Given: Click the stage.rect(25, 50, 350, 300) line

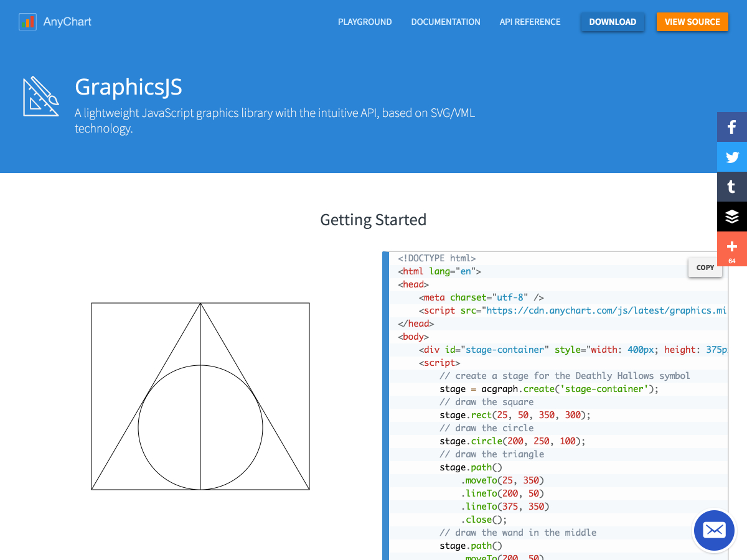Looking at the screenshot, I should pos(515,415).
